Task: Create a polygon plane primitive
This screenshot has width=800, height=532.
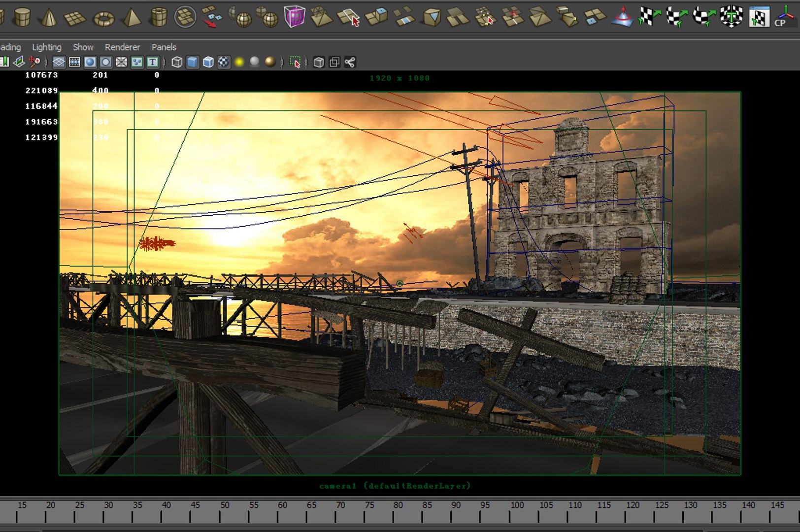Action: [x=75, y=18]
